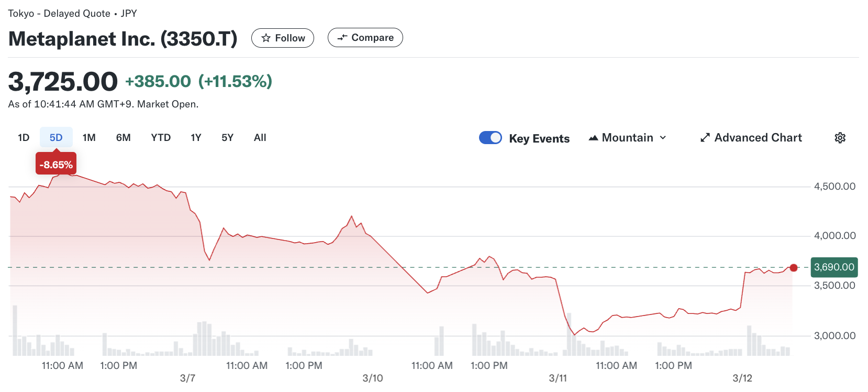The width and height of the screenshot is (868, 392).
Task: Choose the YTD time range
Action: tap(161, 138)
